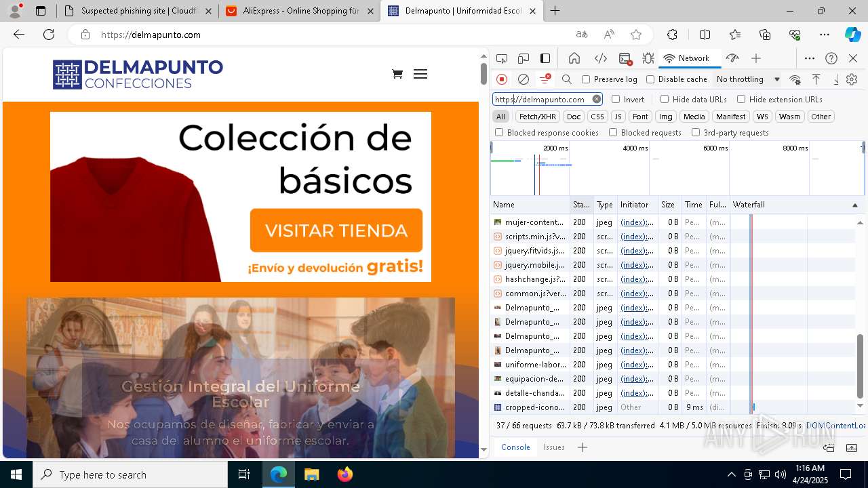The image size is (868, 488).
Task: Check 3rd-party requests option
Action: pos(696,133)
